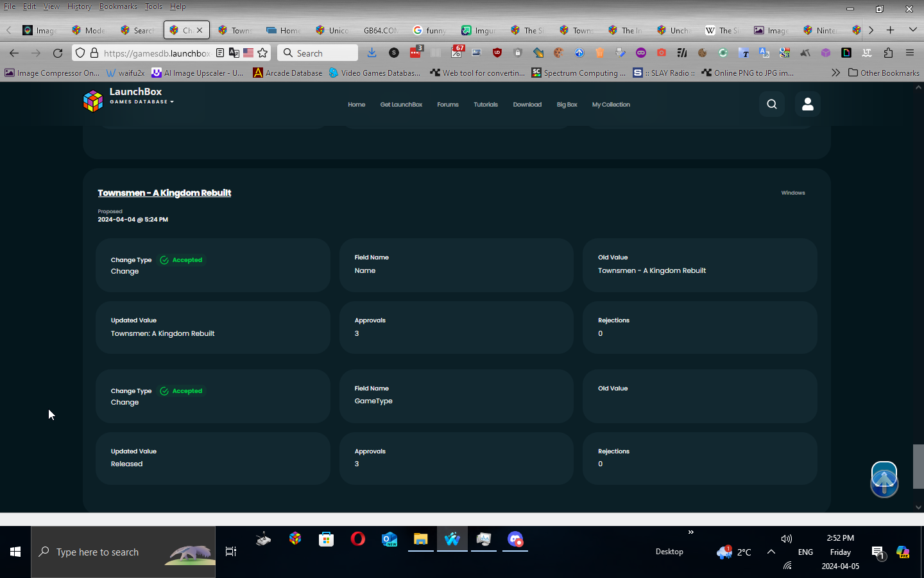
Task: Click the site security padlock icon
Action: 94,53
